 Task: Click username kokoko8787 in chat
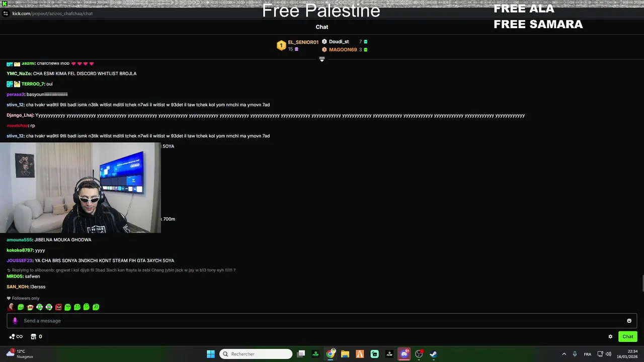[20, 250]
